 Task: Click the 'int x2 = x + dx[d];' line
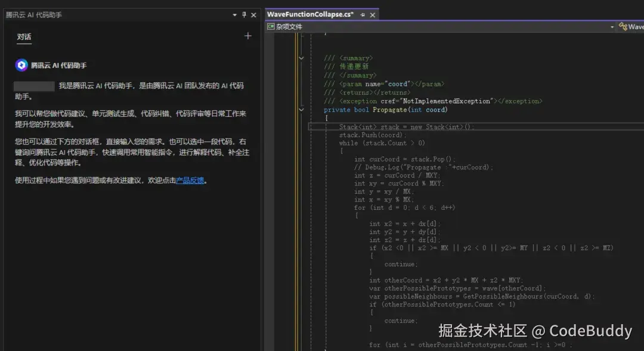point(404,223)
